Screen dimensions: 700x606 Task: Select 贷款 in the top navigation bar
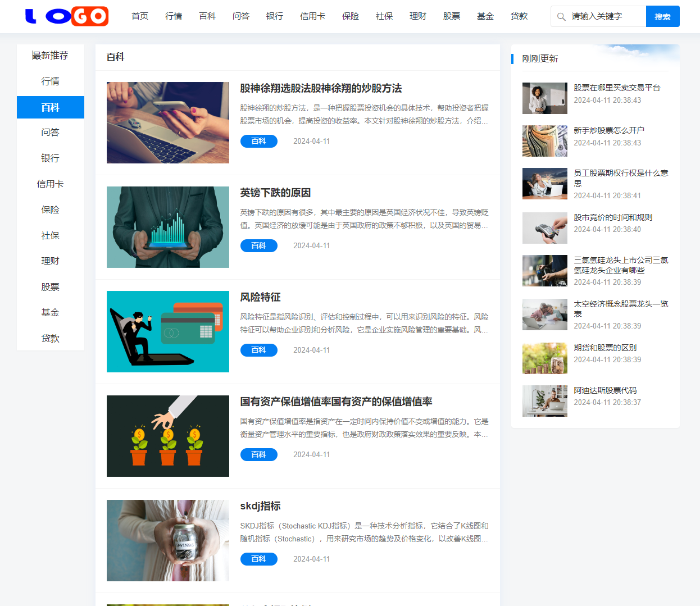point(519,16)
